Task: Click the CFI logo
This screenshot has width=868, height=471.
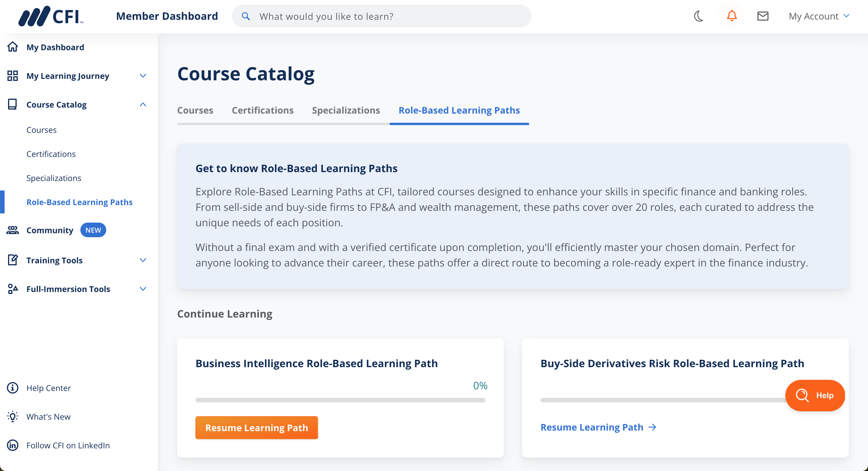Action: tap(51, 16)
